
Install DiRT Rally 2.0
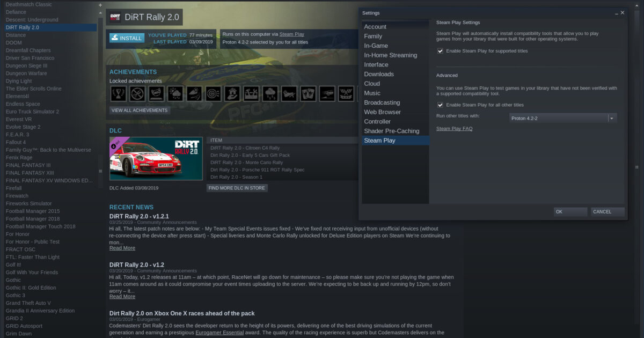point(126,38)
